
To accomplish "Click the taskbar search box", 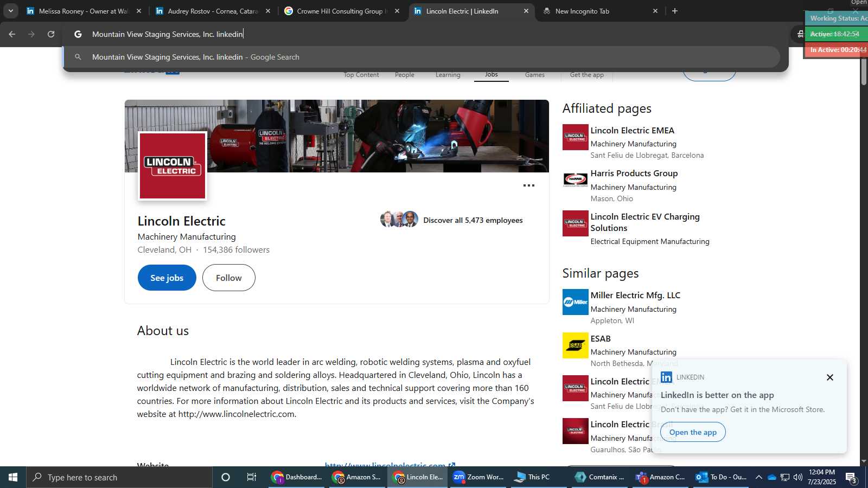I will point(119,477).
